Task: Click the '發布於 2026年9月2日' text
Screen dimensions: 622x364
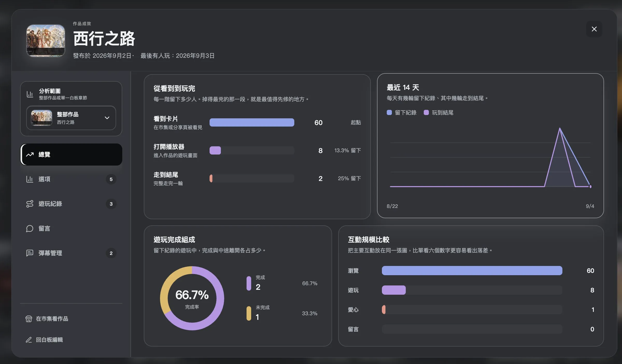Action: click(102, 56)
